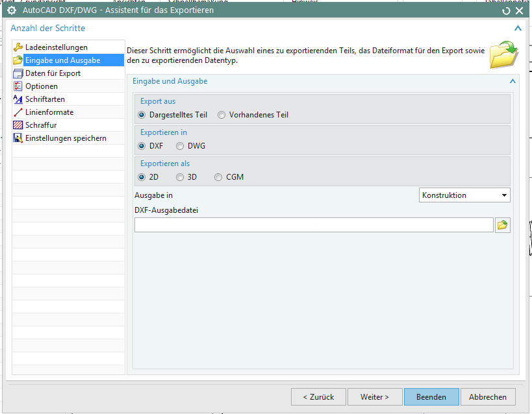The height and width of the screenshot is (414, 532).
Task: Click the DXF-Ausgabedatei label
Action: [x=166, y=210]
